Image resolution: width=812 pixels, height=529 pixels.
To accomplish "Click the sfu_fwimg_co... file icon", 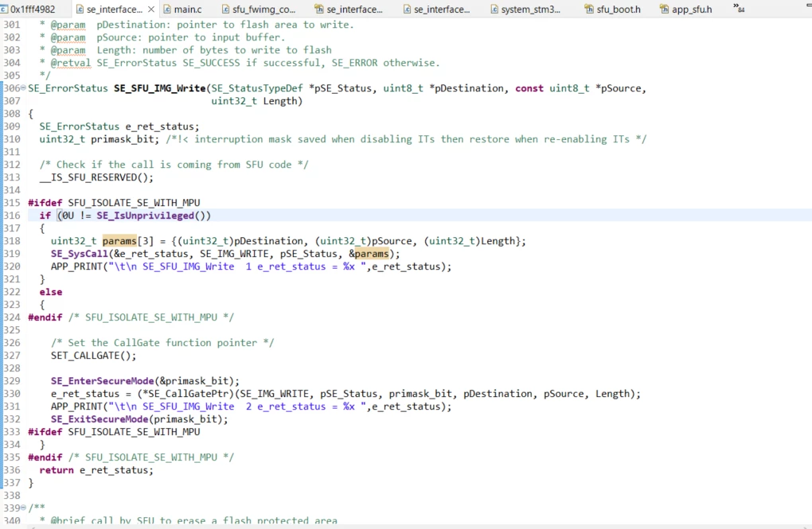I will [x=226, y=10].
